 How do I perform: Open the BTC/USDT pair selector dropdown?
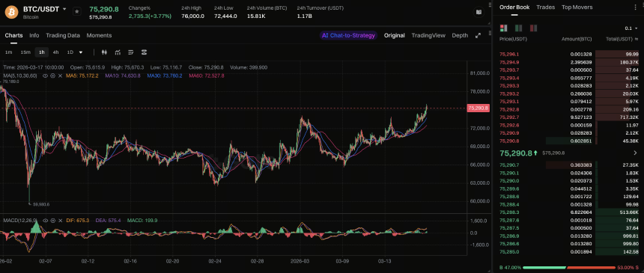(64, 9)
